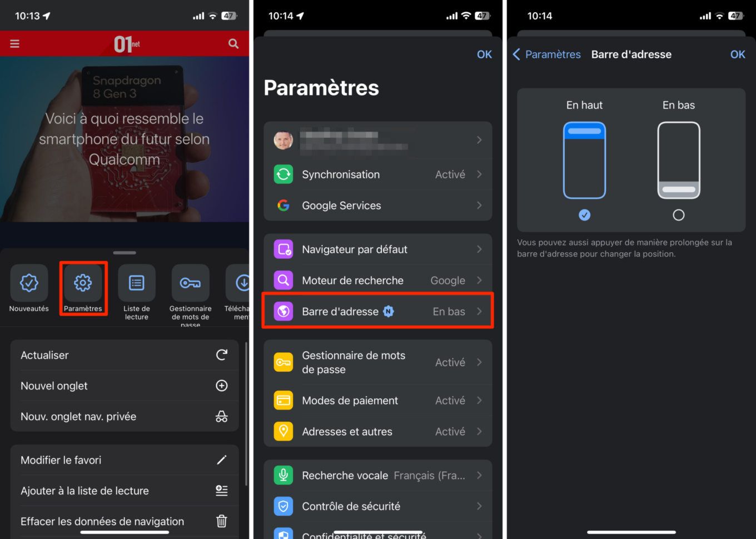Select Actualiser menu entry
756x539 pixels.
pyautogui.click(x=125, y=355)
